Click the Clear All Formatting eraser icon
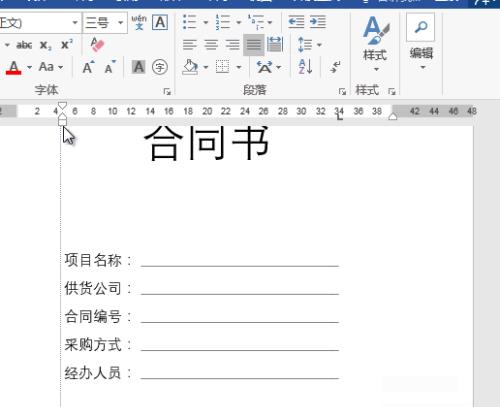The image size is (500, 407). [98, 45]
